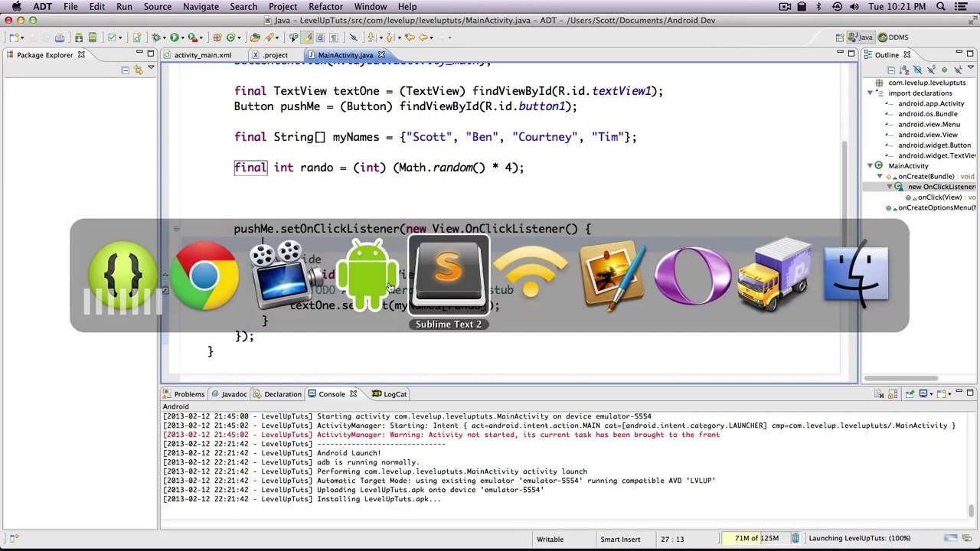Toggle Hide Static Members in Outline
Screen dimensions: 980x551
(x=932, y=70)
